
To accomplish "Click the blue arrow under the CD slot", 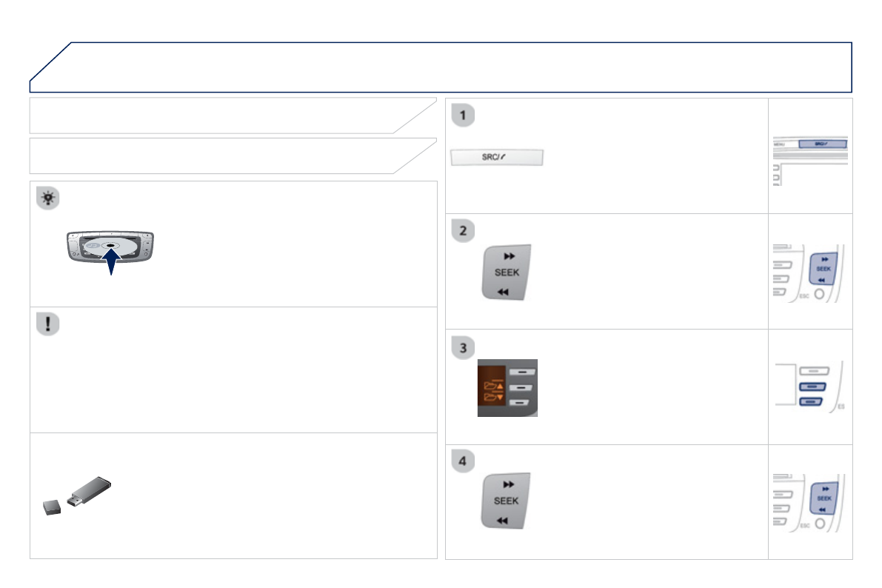I will click(110, 262).
